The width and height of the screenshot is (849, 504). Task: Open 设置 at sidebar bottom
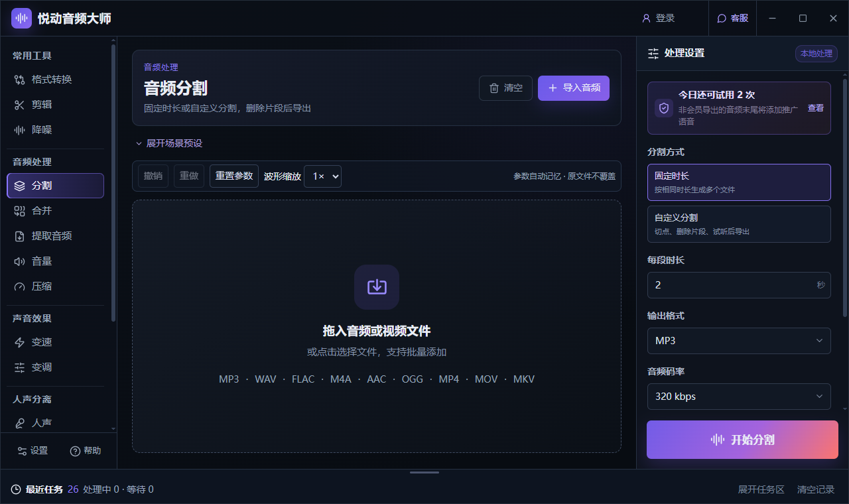click(33, 451)
